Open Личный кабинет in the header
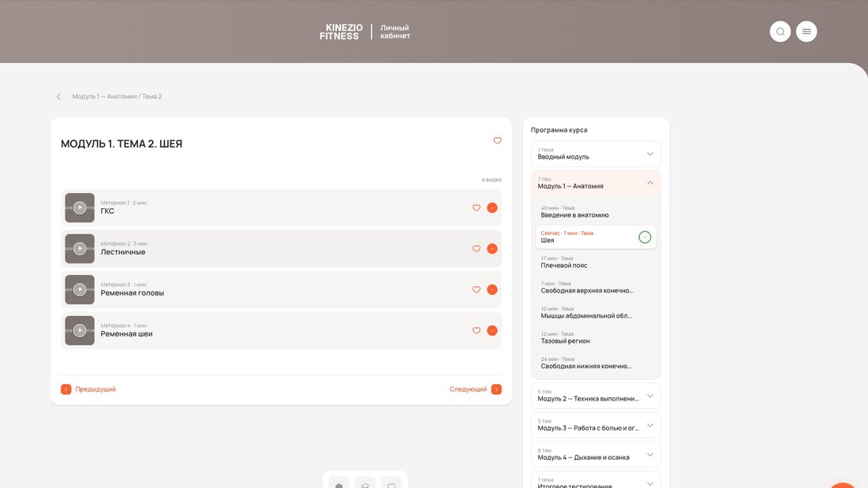Screen dimensions: 868x488 (x=395, y=32)
